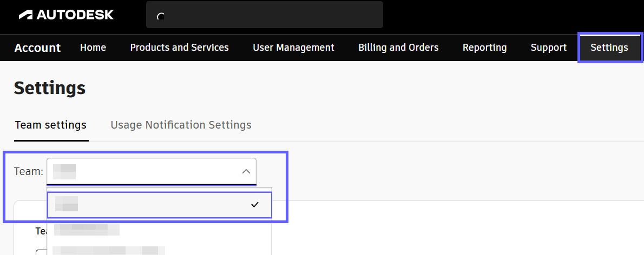Open Products and Services menu
Screen dimensions: 644x255
(x=180, y=48)
